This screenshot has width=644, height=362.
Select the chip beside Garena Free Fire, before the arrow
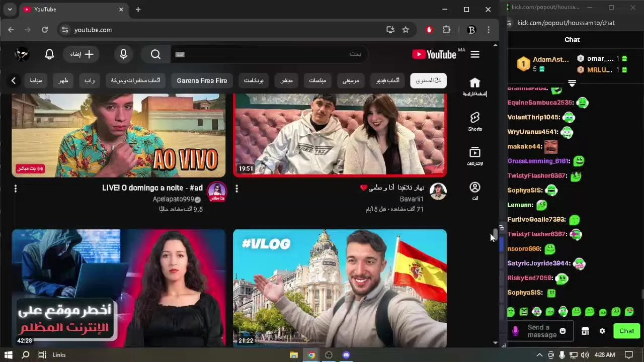(136, 80)
